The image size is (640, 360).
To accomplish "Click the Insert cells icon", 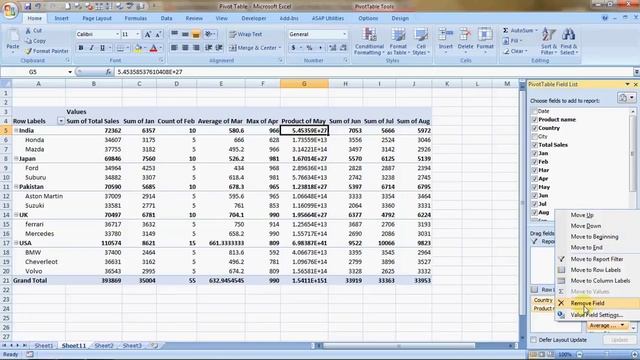I will (x=446, y=34).
